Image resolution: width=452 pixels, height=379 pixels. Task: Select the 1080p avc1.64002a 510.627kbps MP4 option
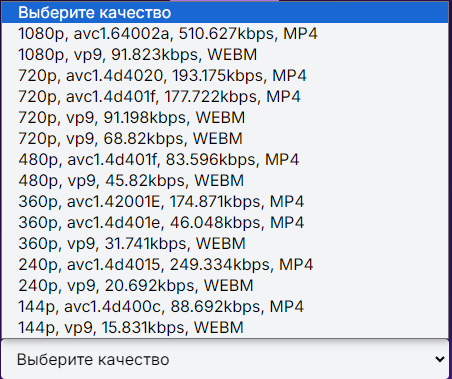click(x=225, y=34)
